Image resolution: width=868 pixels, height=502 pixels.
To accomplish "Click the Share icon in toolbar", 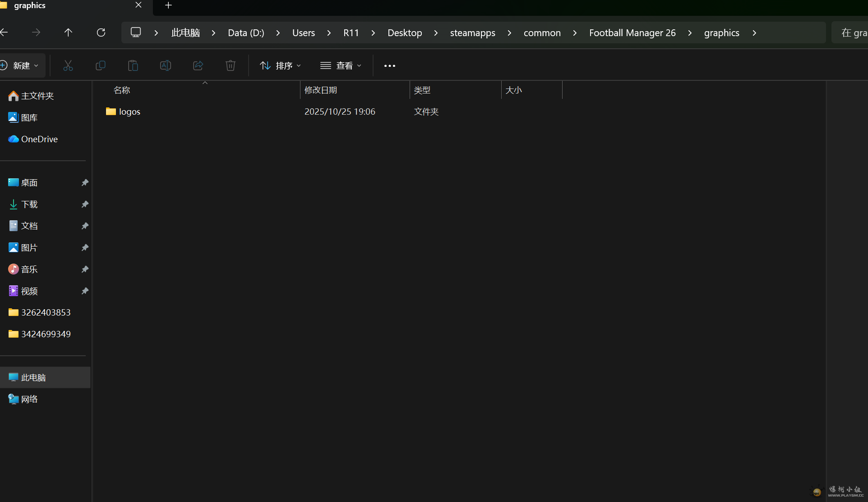I will [198, 66].
